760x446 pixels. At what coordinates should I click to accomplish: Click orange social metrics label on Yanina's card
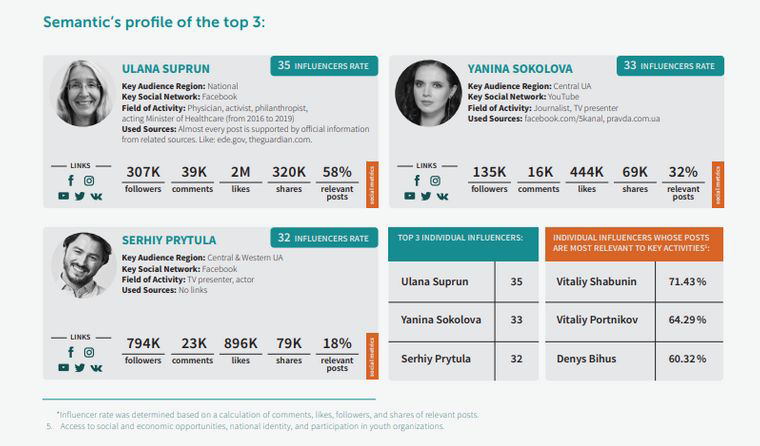(717, 184)
